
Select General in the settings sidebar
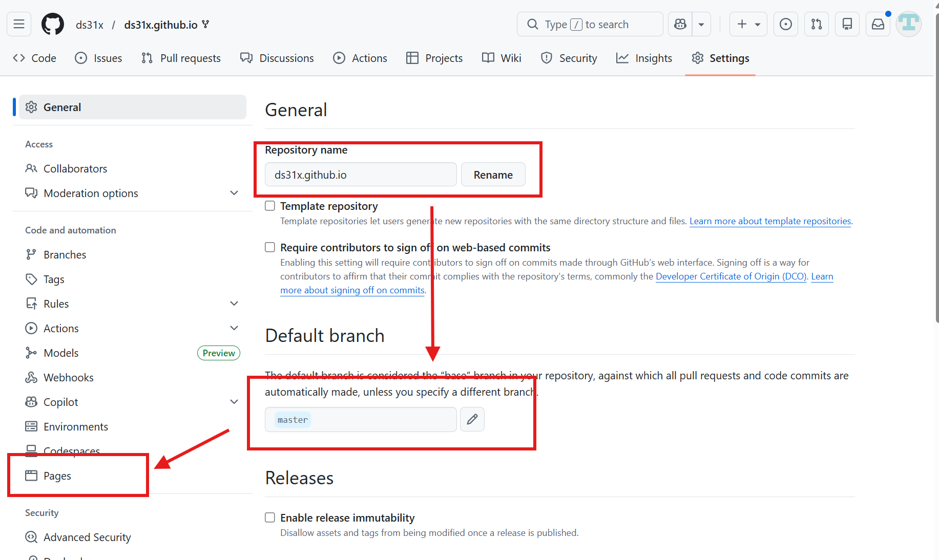coord(133,107)
